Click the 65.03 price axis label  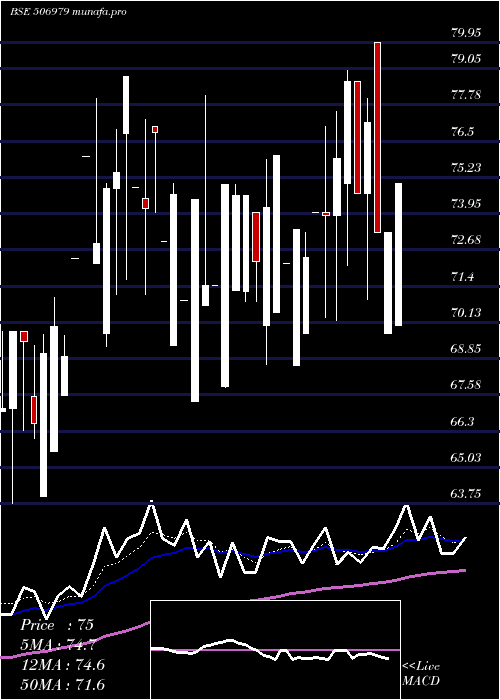coord(466,458)
